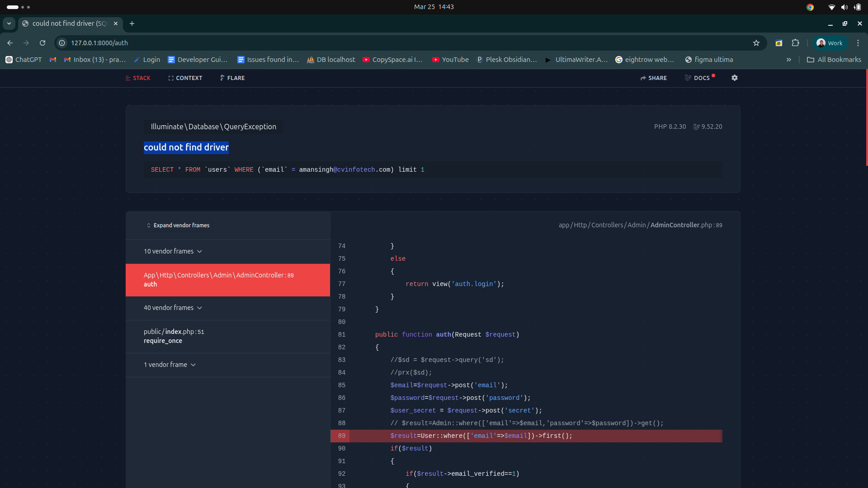Screen dimensions: 868x488
Task: Open the Extensions puzzle icon
Action: click(x=796, y=43)
